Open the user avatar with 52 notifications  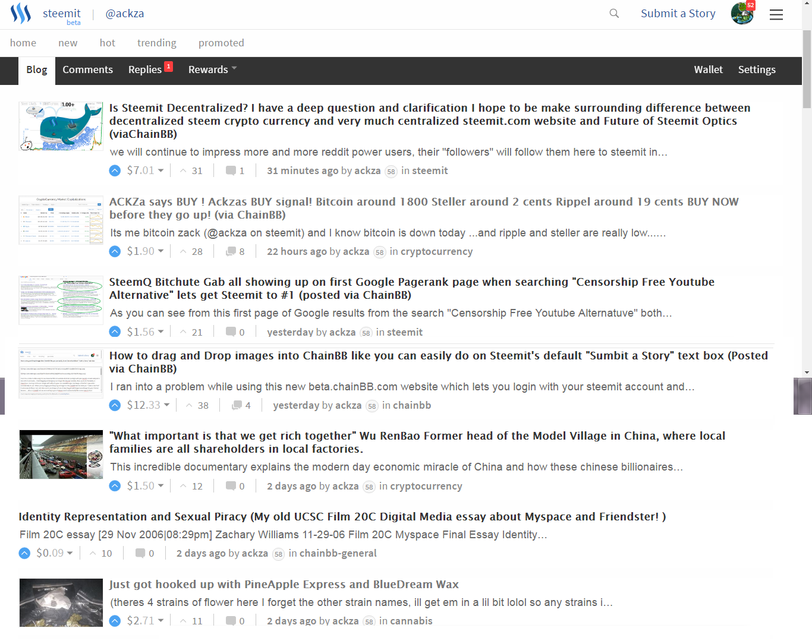(x=742, y=13)
